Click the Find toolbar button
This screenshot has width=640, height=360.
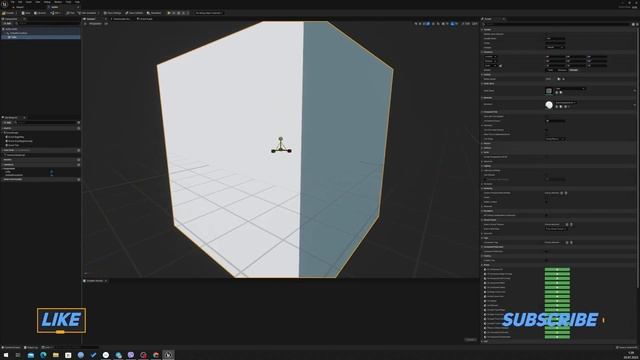tap(71, 13)
